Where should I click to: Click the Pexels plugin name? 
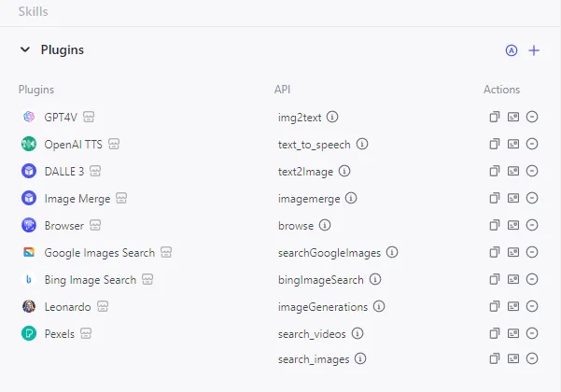[60, 334]
